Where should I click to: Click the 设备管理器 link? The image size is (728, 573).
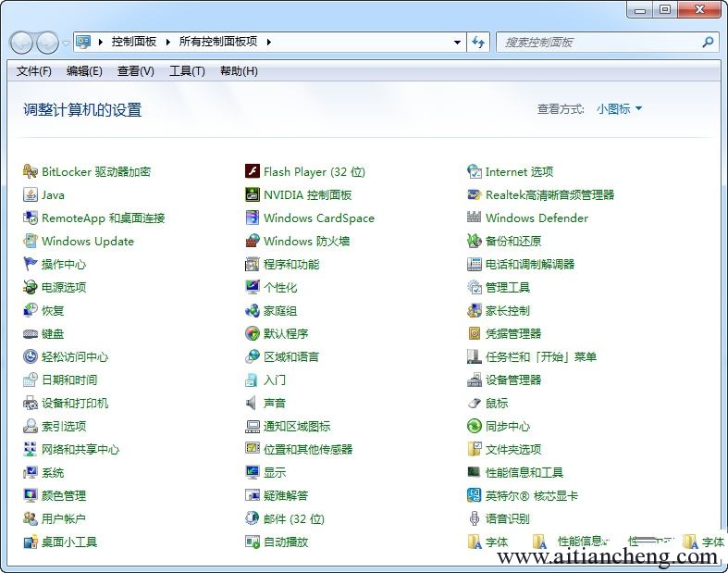click(513, 380)
